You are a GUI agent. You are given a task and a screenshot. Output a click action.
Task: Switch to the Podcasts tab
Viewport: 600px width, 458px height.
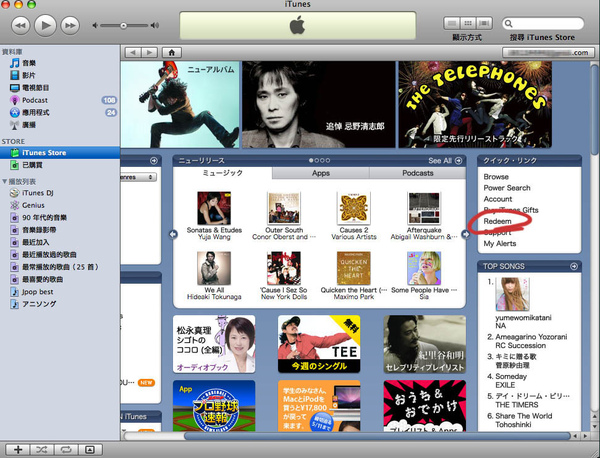click(x=417, y=173)
